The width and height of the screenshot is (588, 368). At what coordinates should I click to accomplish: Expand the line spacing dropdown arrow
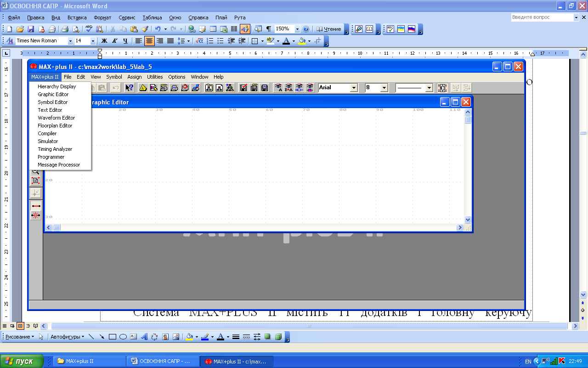[x=188, y=41]
